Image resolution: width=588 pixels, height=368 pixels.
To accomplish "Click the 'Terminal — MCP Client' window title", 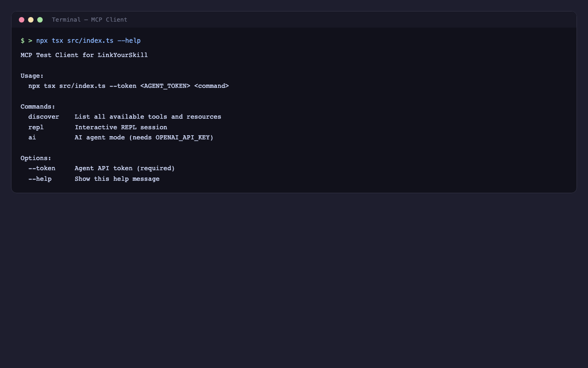I will coord(90,20).
